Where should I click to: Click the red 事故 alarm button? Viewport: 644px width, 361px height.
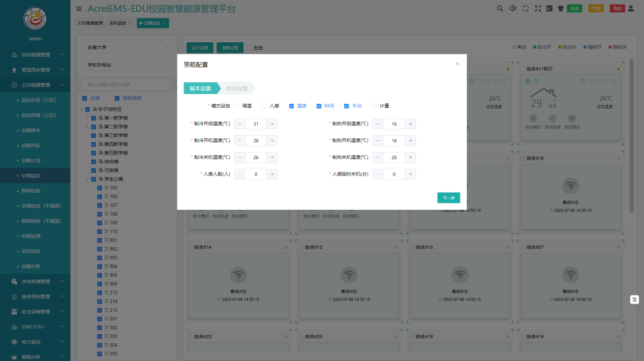(x=617, y=8)
